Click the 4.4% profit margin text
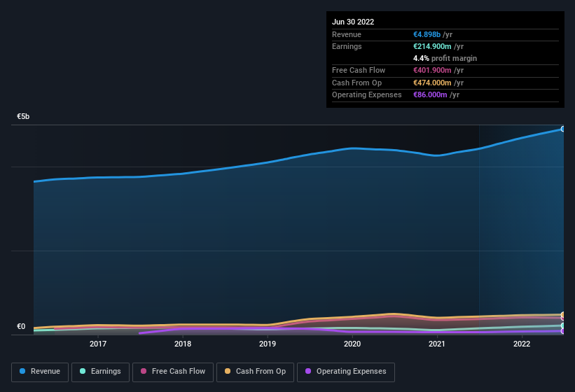Image resolution: width=575 pixels, height=392 pixels. point(445,58)
